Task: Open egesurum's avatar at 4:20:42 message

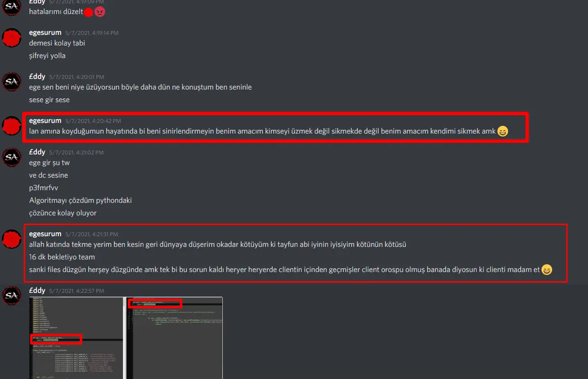Action: [x=12, y=125]
